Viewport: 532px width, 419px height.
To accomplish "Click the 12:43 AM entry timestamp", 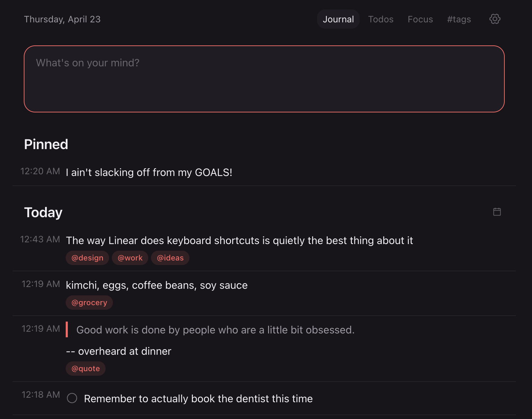I will [x=40, y=240].
